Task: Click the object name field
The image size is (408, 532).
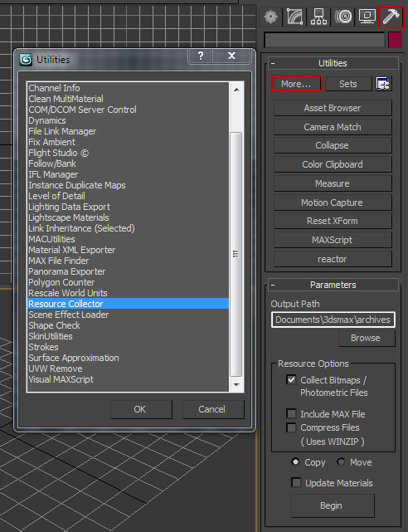Action: pos(324,40)
